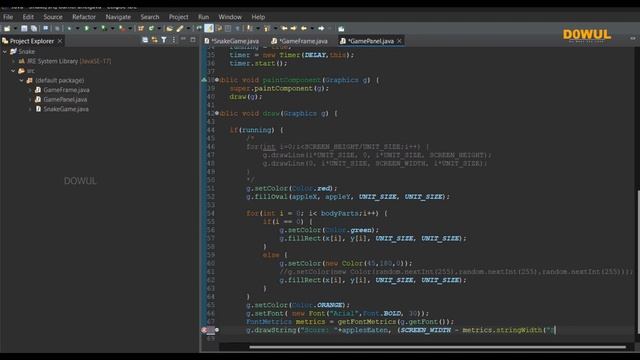Click the Back navigation arrow in toolbar

pyautogui.click(x=304, y=28)
